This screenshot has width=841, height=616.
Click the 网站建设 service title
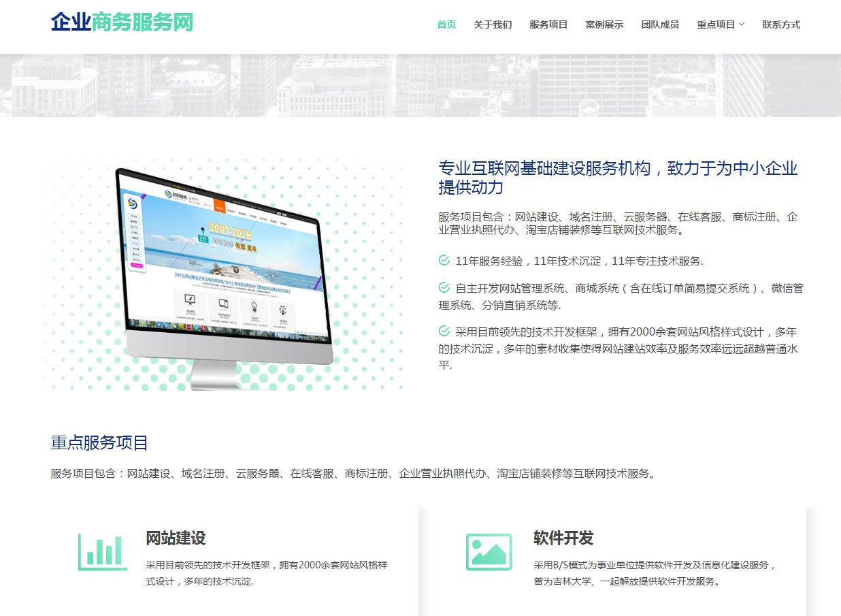point(176,538)
